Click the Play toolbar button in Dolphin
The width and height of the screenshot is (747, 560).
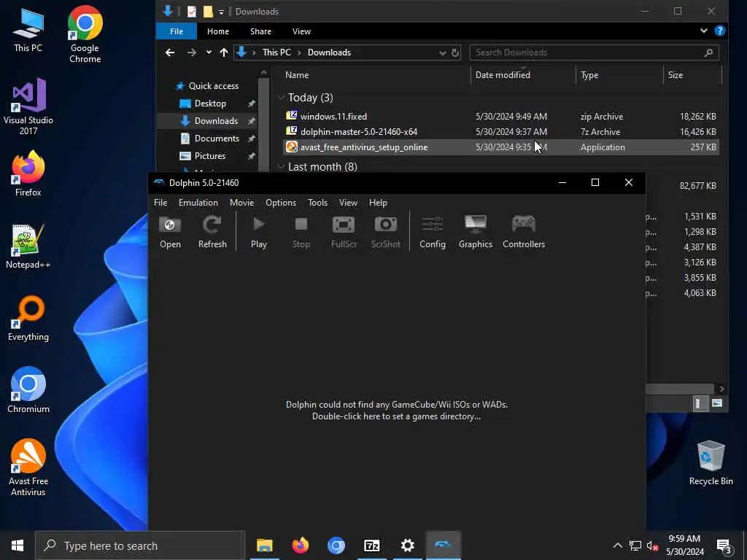[259, 232]
